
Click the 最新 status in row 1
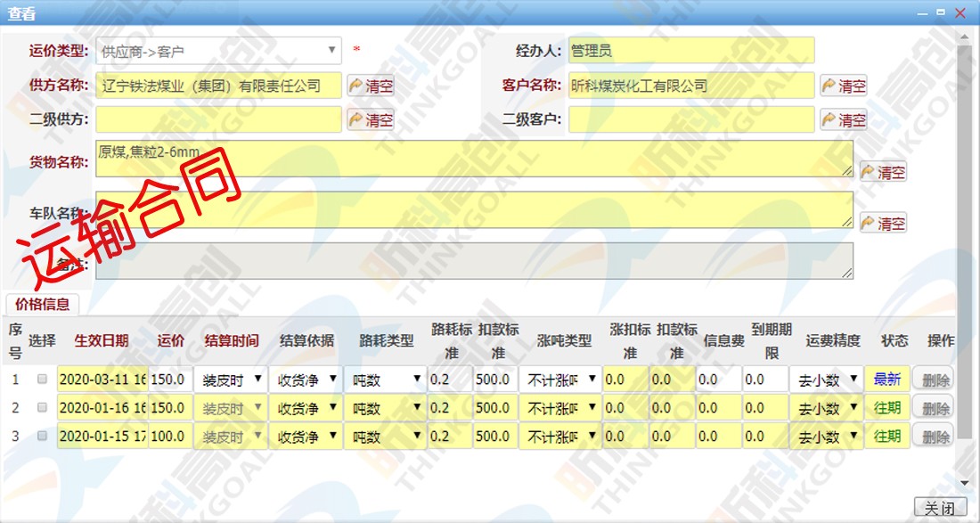[886, 380]
